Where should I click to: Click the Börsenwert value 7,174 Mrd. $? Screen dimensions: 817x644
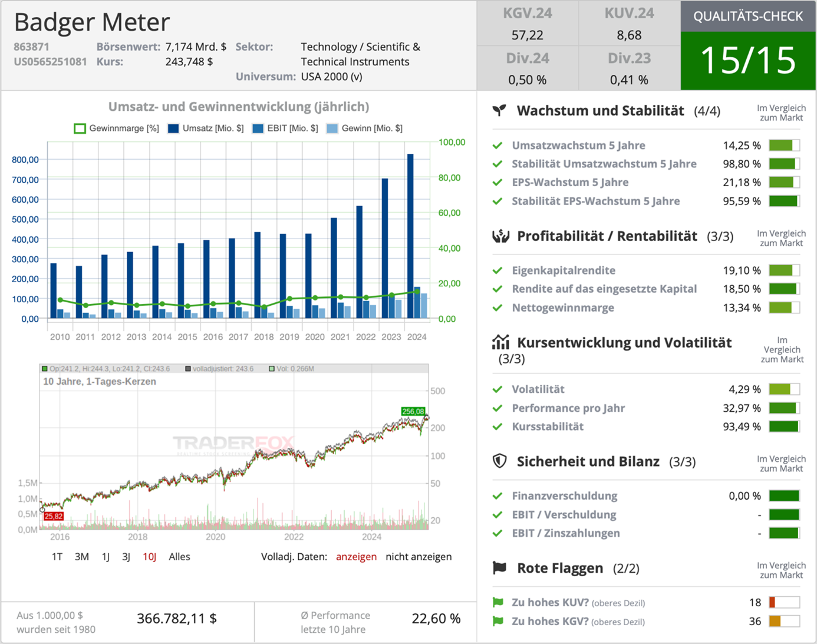tap(196, 47)
